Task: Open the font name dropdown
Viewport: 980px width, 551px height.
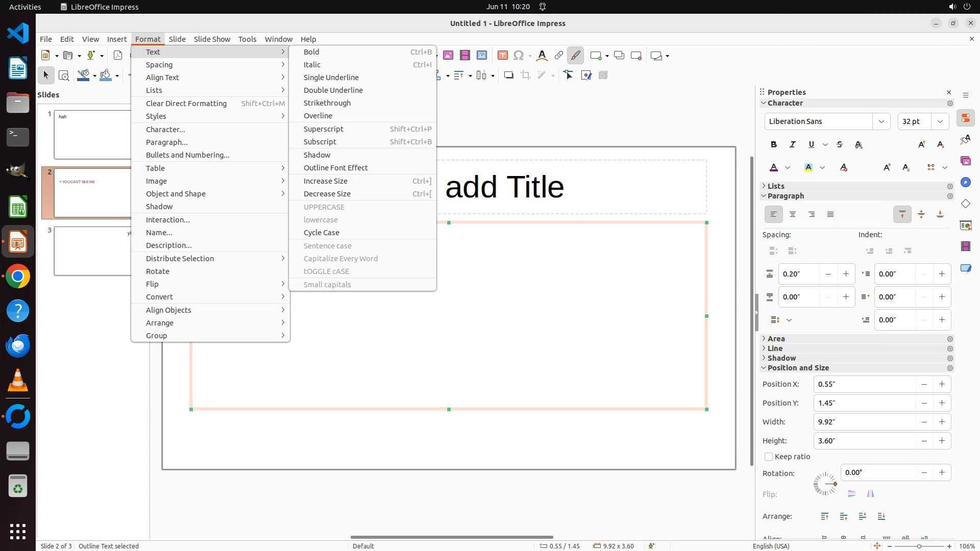Action: click(x=881, y=121)
